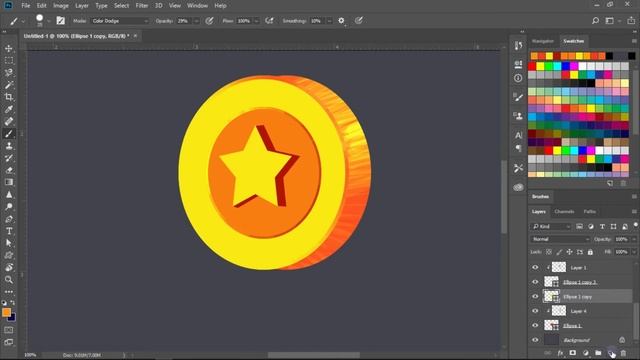Select the Path Selection tool
Image resolution: width=640 pixels, height=360 pixels.
(9, 243)
